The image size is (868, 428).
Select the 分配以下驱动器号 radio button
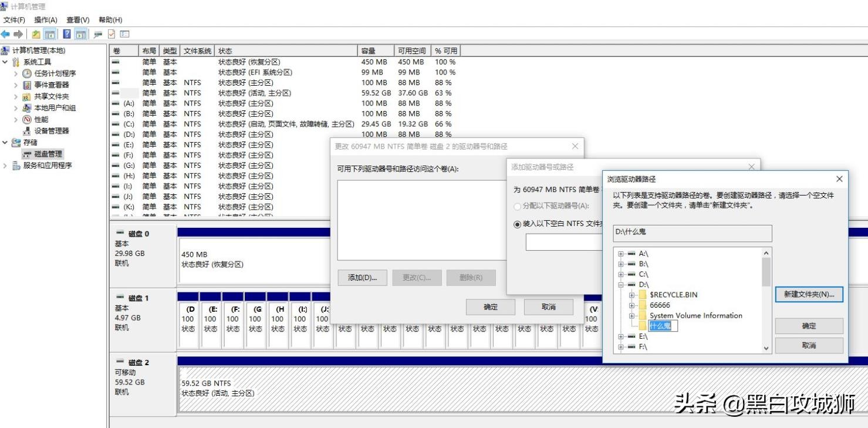[x=518, y=206]
